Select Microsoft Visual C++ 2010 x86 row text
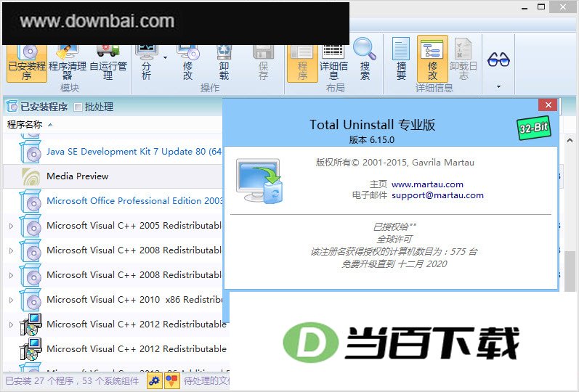The image size is (579, 392). coord(134,300)
